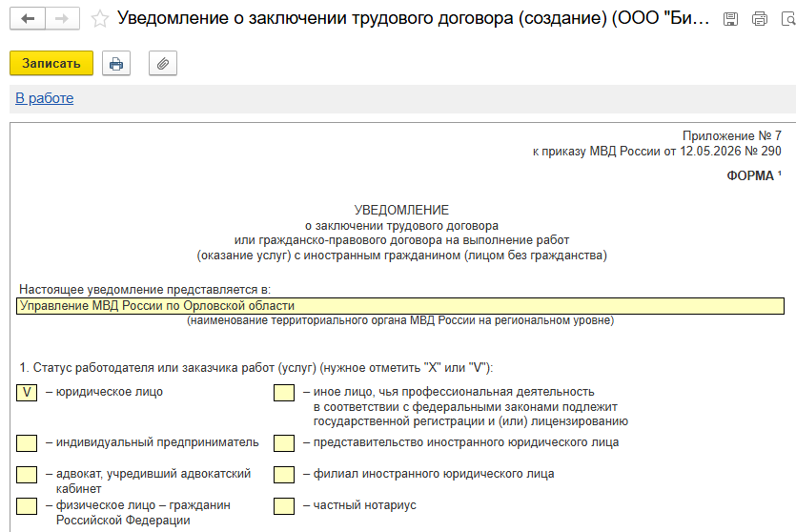Click the yellow Записать button
This screenshot has width=796, height=532.
51,64
